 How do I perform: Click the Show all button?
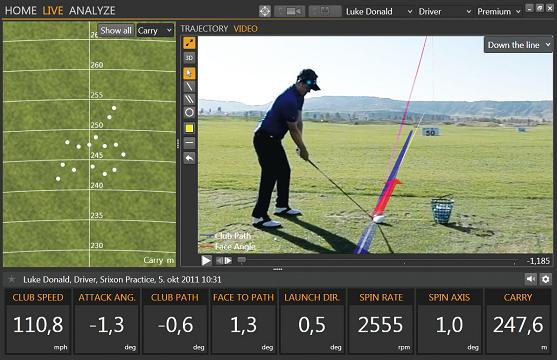tap(116, 31)
